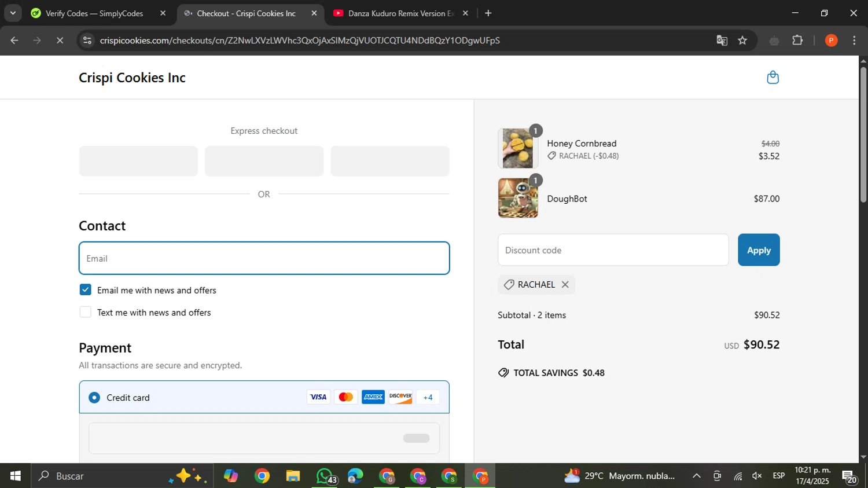Click the Visa card icon
Image resolution: width=868 pixels, height=488 pixels.
(318, 397)
